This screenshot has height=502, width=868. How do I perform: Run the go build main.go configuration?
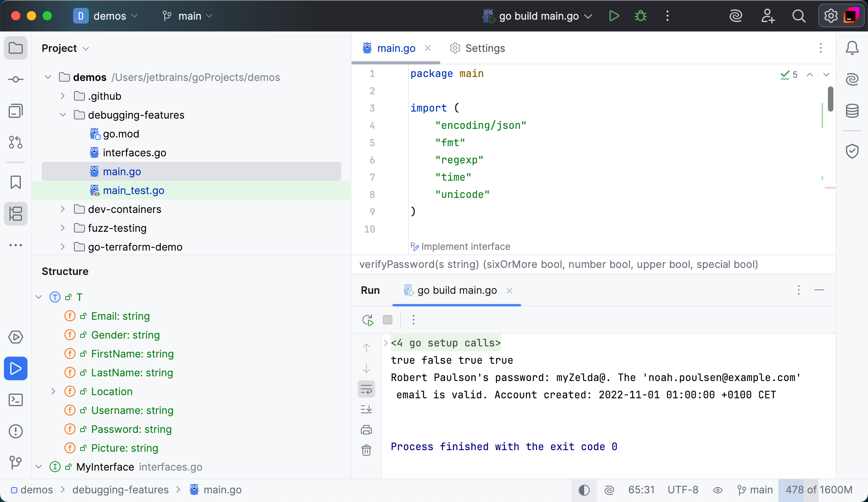pos(614,16)
